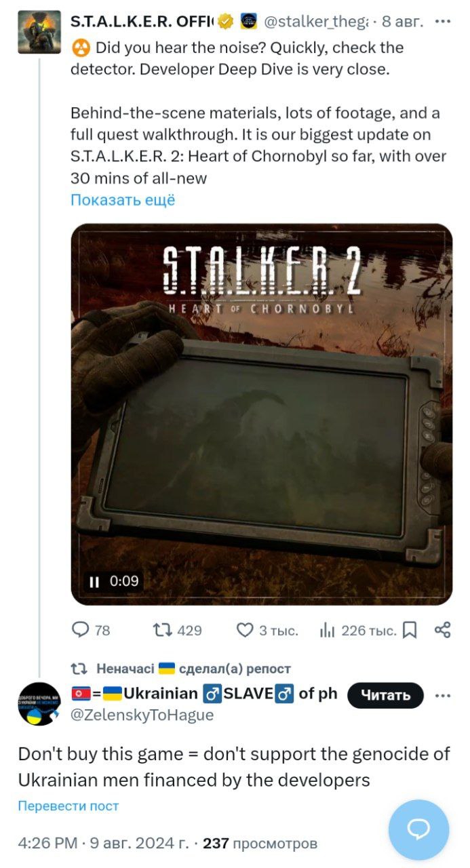Tap the floating reply bubble button
This screenshot has width=470, height=868.
pos(418,829)
